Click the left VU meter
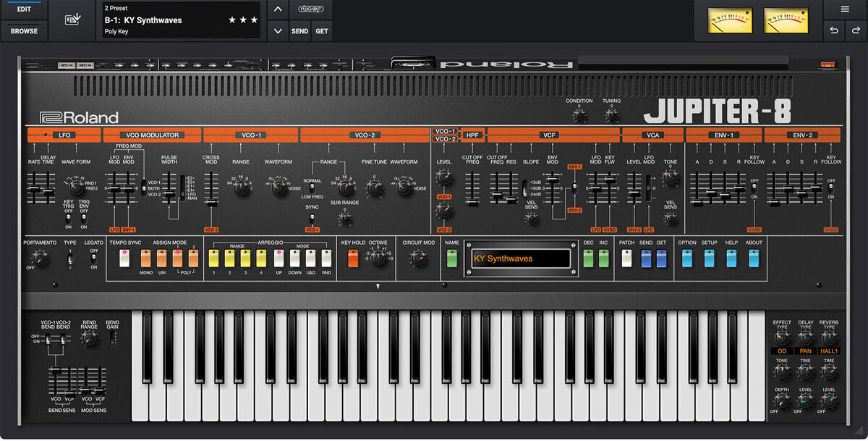Screen dimensions: 868x441 tap(731, 20)
